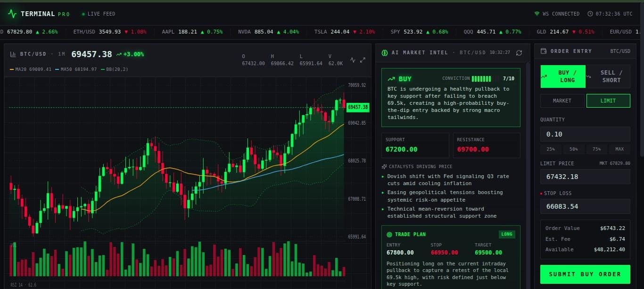Click the WS Connected wifi icon
Image resolution: width=644 pixels, height=289 pixels.
[x=537, y=14]
